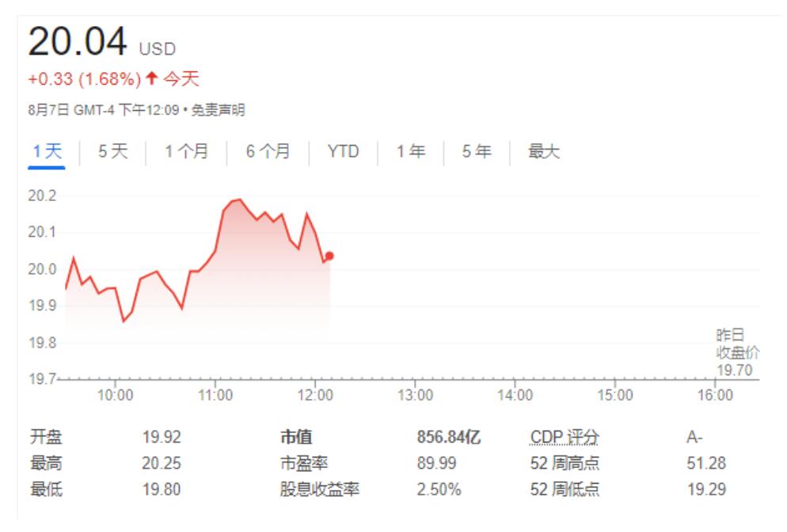The width and height of the screenshot is (787, 532).
Task: Select the YTD range tab
Action: pyautogui.click(x=344, y=151)
